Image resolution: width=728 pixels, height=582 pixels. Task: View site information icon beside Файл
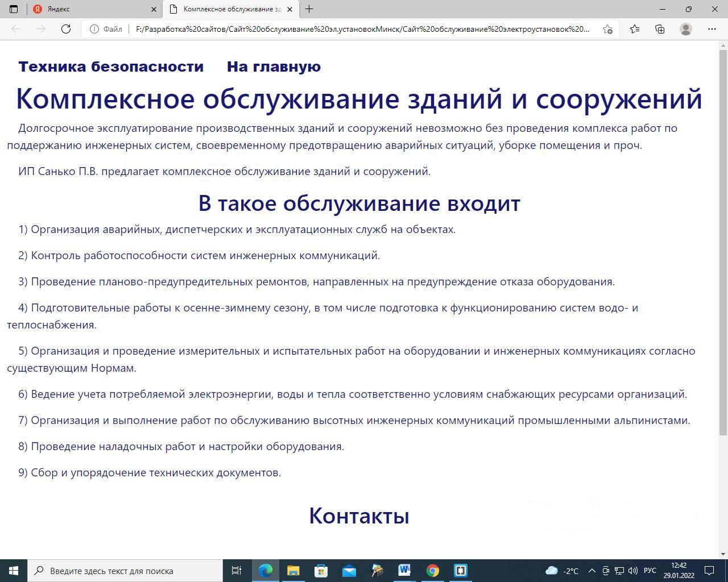click(94, 29)
